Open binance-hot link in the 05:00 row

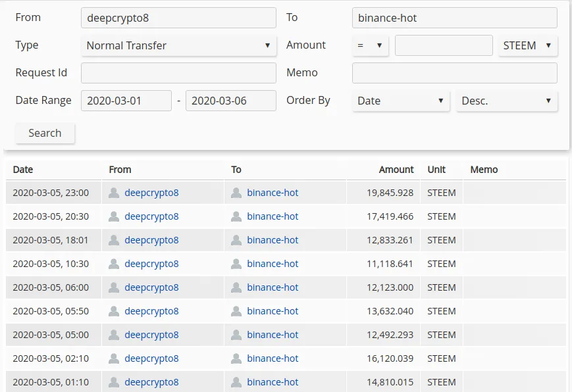[x=273, y=335]
